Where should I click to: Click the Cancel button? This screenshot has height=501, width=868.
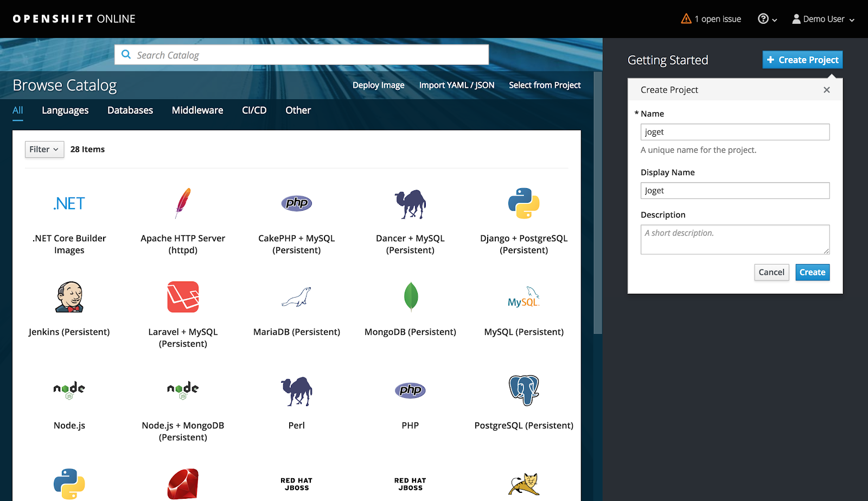click(x=771, y=272)
